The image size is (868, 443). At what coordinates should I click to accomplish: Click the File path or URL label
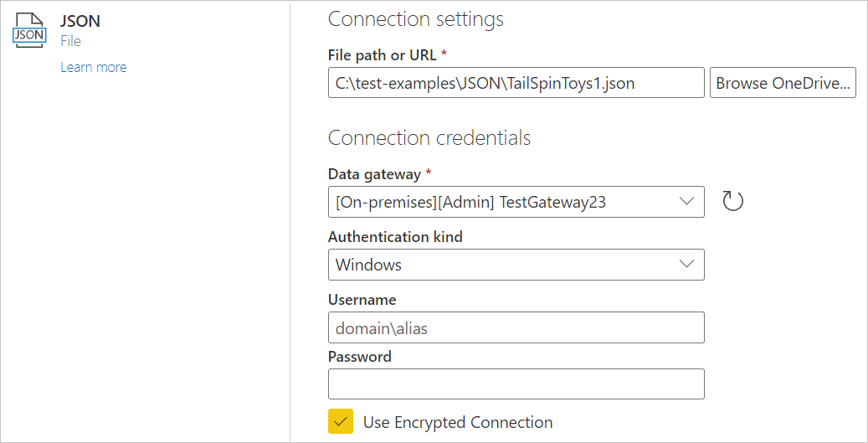[x=382, y=55]
